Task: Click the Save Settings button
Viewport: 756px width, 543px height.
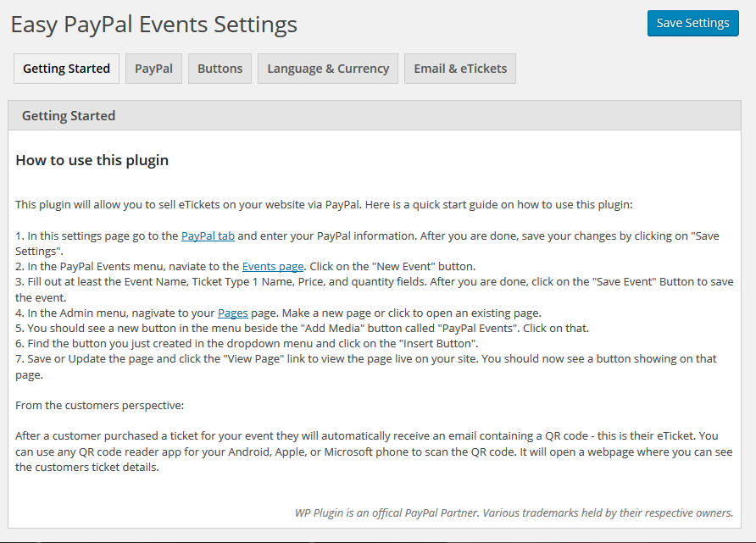Action: 692,23
